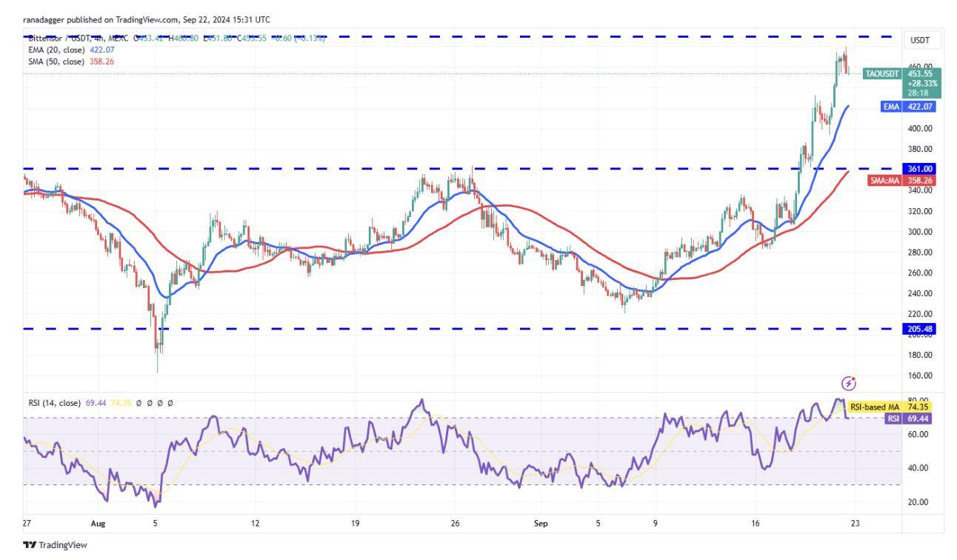The height and width of the screenshot is (560, 957).
Task: Select the blue EMA 422.07 axis label
Action: [909, 107]
